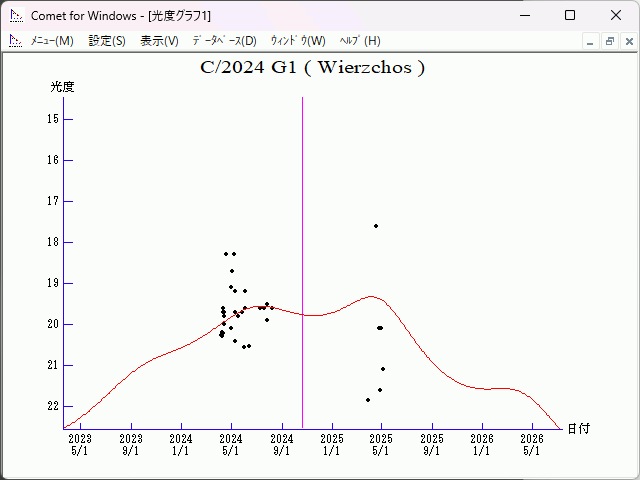Click the document icon in the menu bar
The width and height of the screenshot is (640, 480).
(15, 41)
